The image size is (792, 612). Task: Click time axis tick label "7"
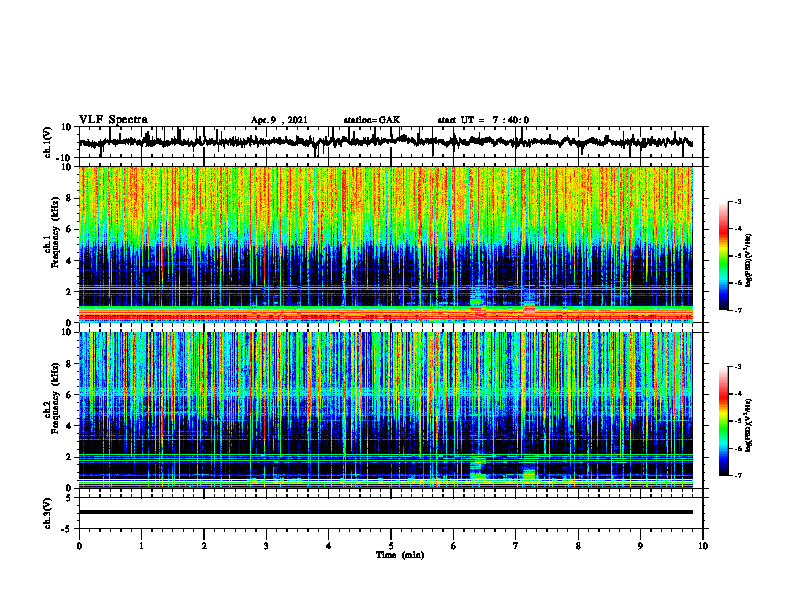point(516,546)
